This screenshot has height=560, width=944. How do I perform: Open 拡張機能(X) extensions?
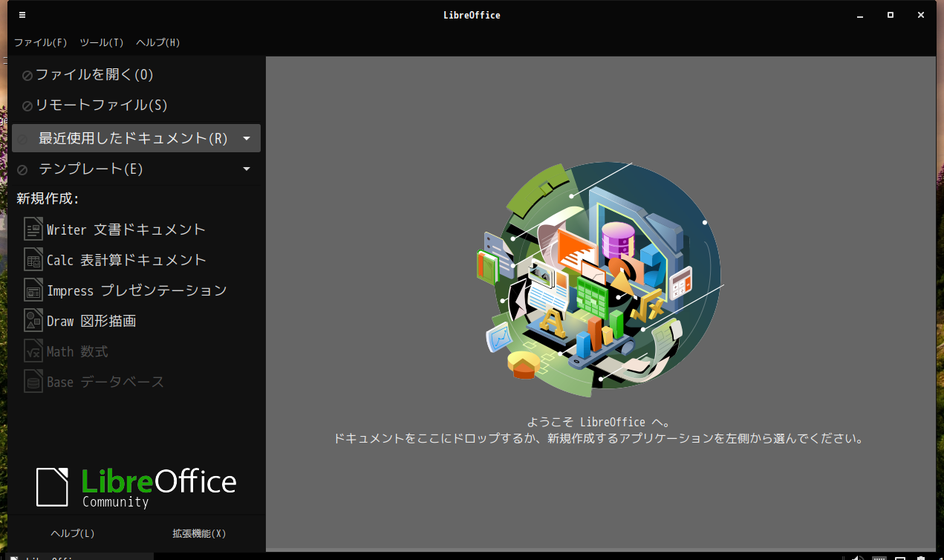tap(199, 533)
